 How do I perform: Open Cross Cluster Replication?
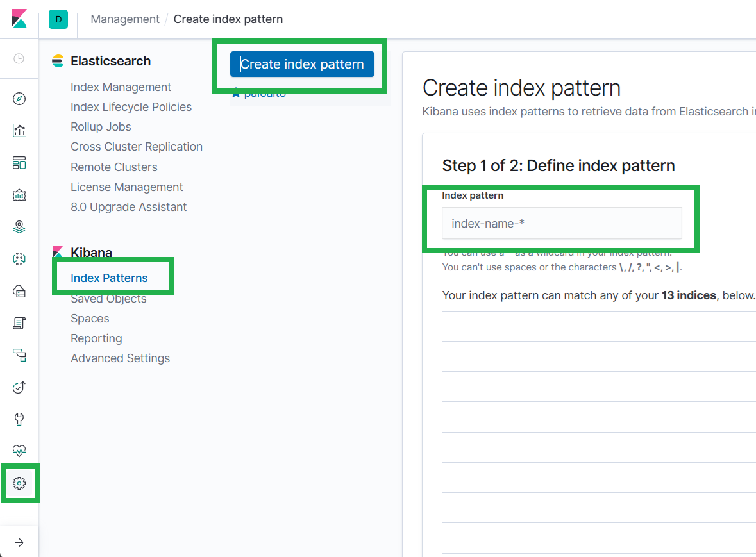click(137, 147)
